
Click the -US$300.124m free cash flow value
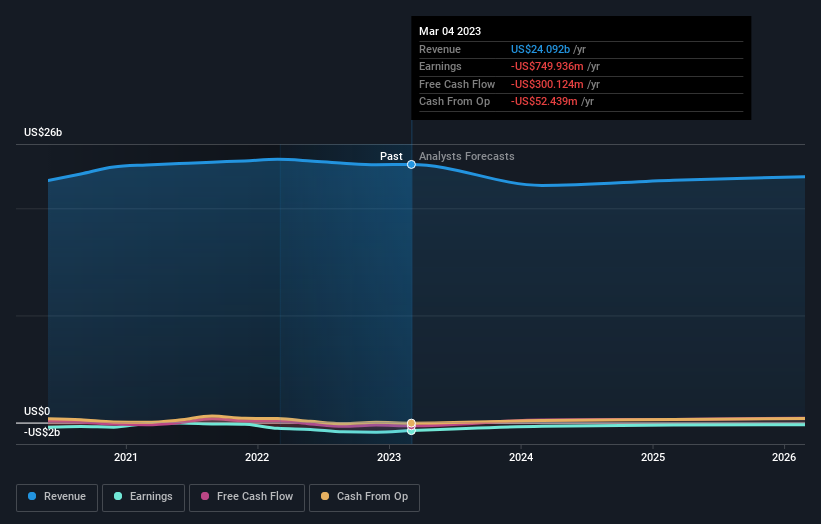(x=547, y=84)
